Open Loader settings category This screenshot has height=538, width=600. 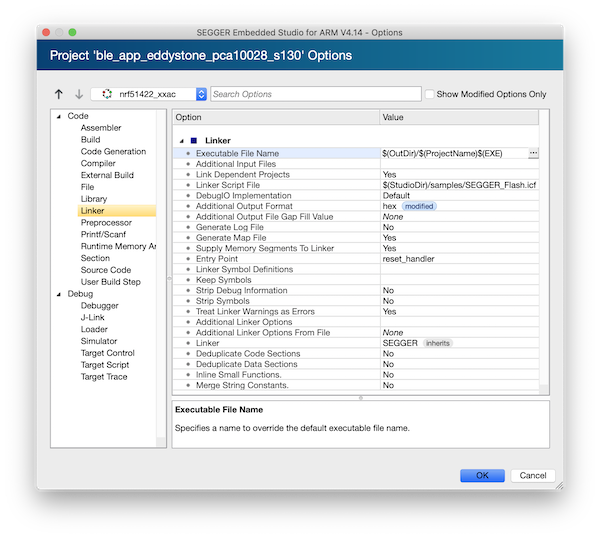94,329
